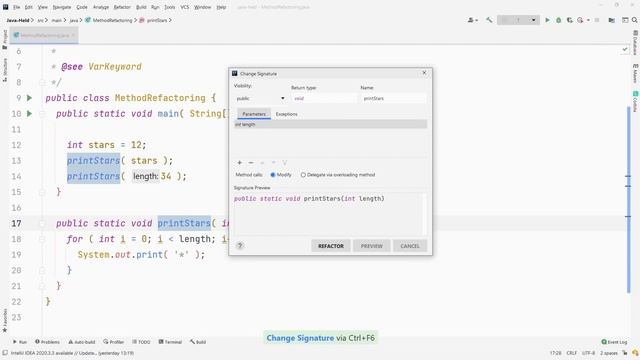Click the run gutter arrow at line 10

pyautogui.click(x=29, y=113)
